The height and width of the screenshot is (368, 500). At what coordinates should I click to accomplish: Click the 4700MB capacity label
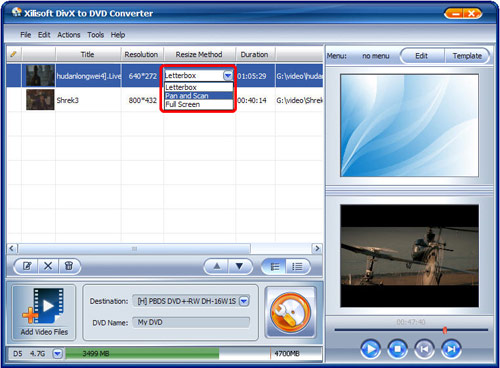click(287, 354)
